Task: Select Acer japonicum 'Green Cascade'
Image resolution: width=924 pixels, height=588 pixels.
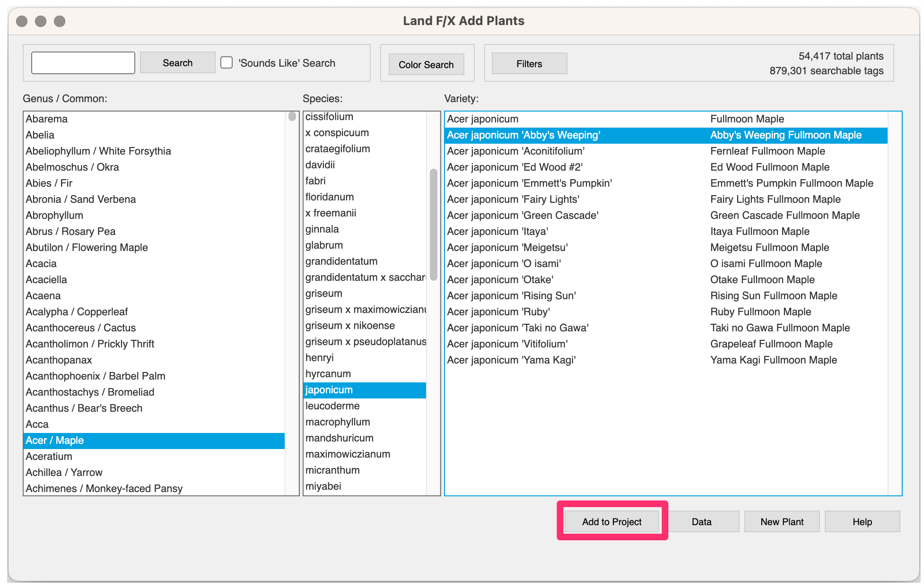Action: point(666,216)
